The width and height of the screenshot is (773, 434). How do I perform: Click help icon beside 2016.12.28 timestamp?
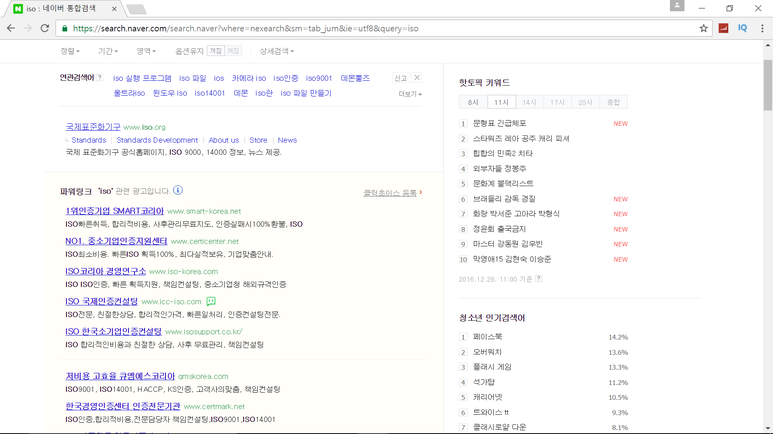pyautogui.click(x=539, y=279)
